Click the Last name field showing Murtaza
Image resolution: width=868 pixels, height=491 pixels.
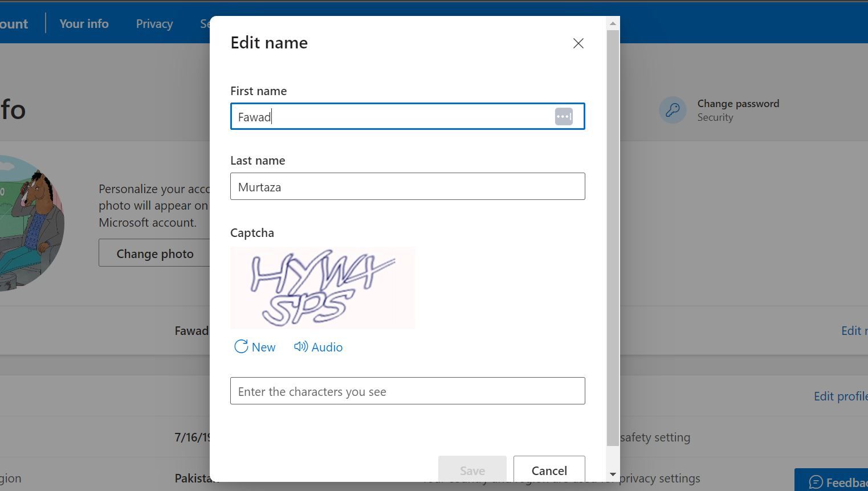pos(407,186)
